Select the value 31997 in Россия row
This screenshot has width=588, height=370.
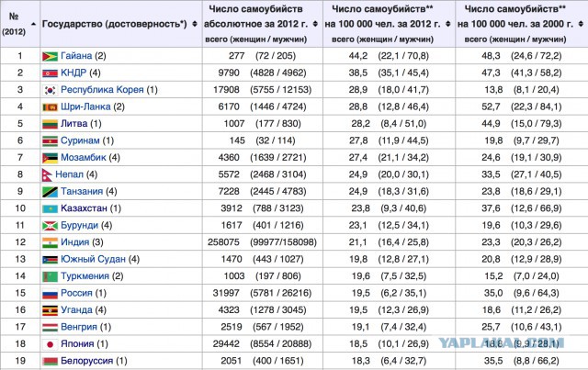click(x=226, y=293)
